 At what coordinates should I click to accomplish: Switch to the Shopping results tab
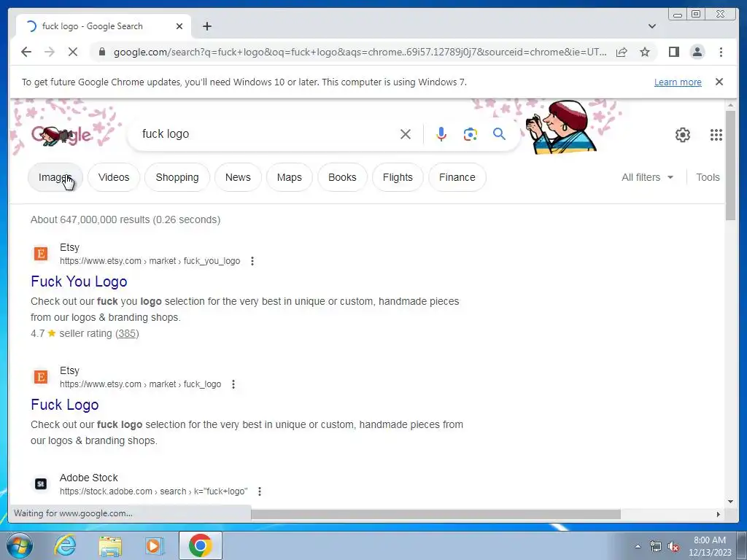pyautogui.click(x=177, y=177)
